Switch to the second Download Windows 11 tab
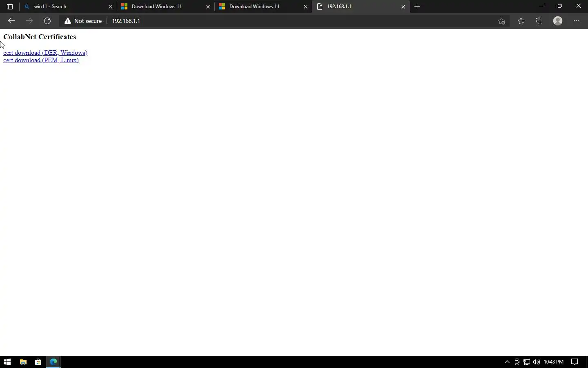588x368 pixels. pos(263,7)
